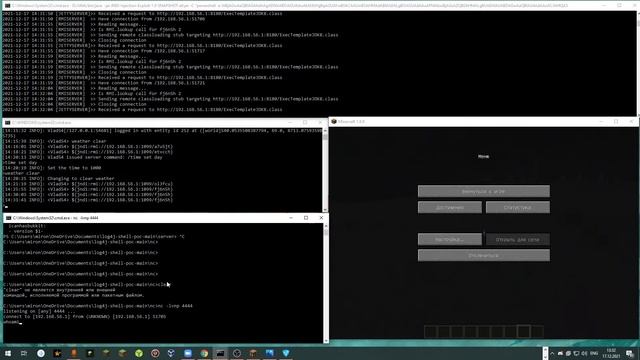Viewport: 640px width, 360px height.
Task: Switch to Command Prompt taskbar icon
Action: click(220, 353)
